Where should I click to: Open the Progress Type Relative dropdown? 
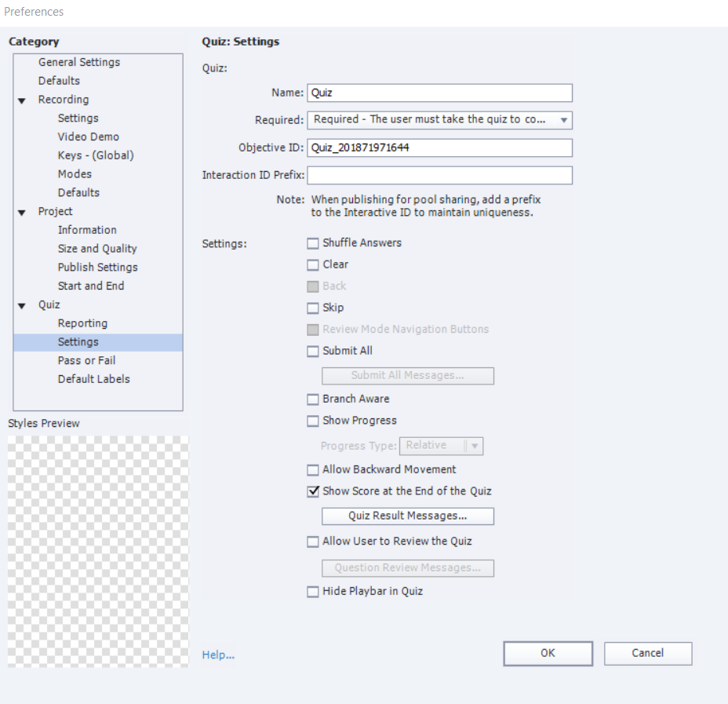441,446
